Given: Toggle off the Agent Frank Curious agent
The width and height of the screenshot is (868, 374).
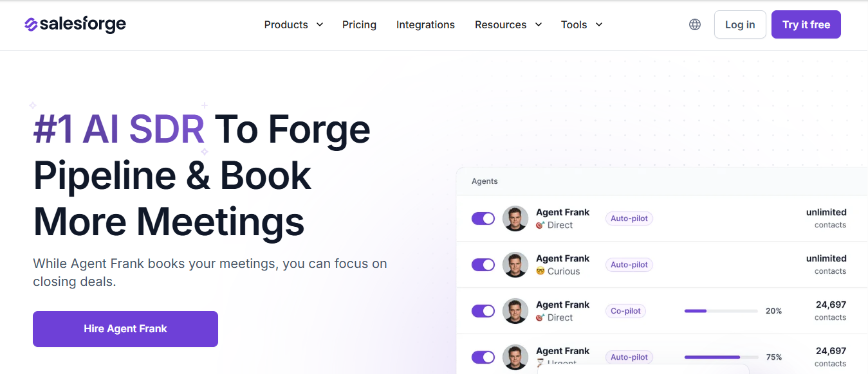Looking at the screenshot, I should 483,265.
